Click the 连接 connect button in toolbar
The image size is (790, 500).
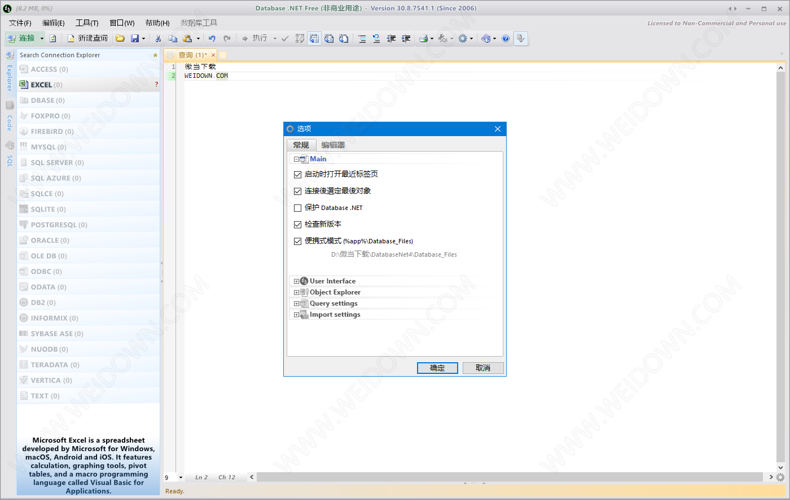tap(21, 38)
